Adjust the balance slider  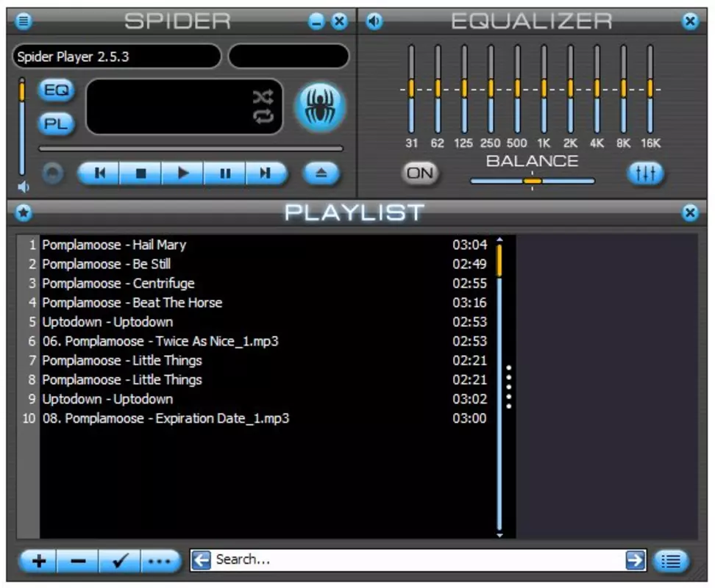[x=532, y=182]
